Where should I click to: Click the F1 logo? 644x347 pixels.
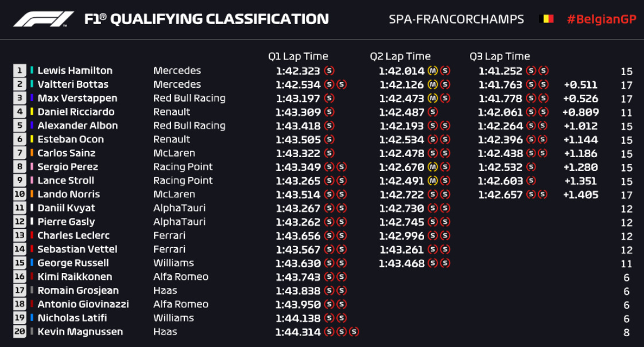[44, 19]
